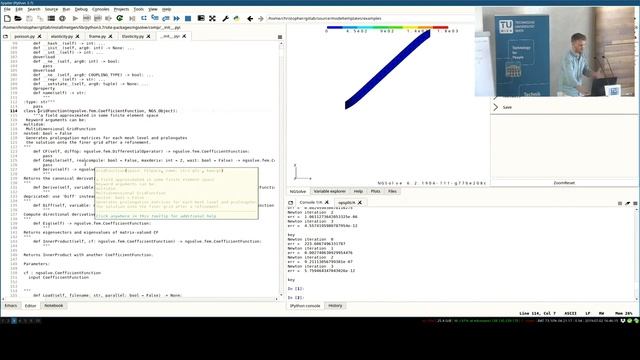Run the current file with the Run arrow icon
Screen dimensions: 640x360
point(76,18)
